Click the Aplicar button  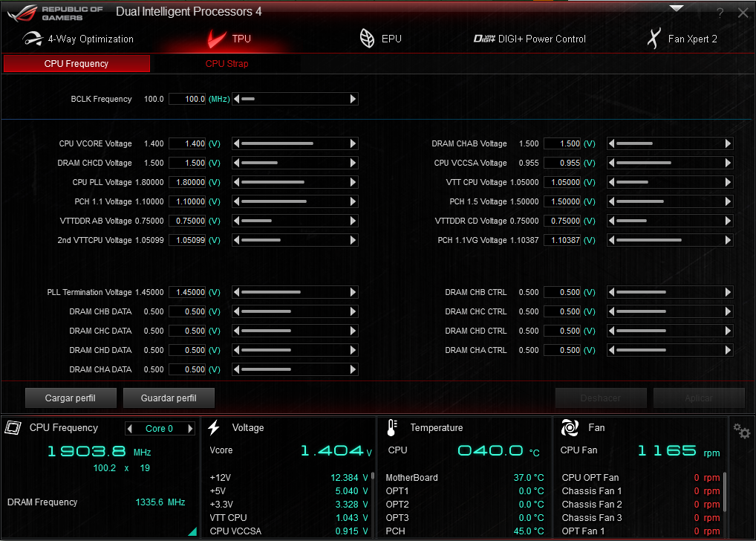click(x=699, y=398)
